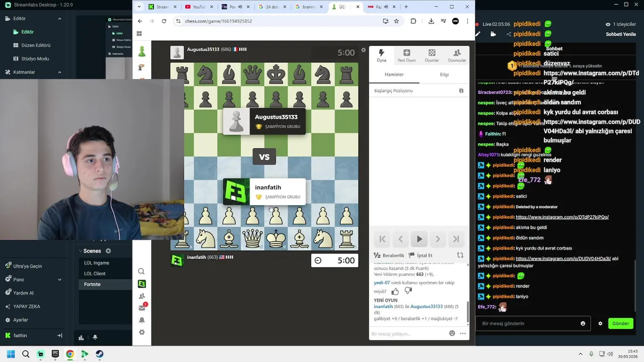Open the chess.com sidebar search icon

[x=141, y=271]
